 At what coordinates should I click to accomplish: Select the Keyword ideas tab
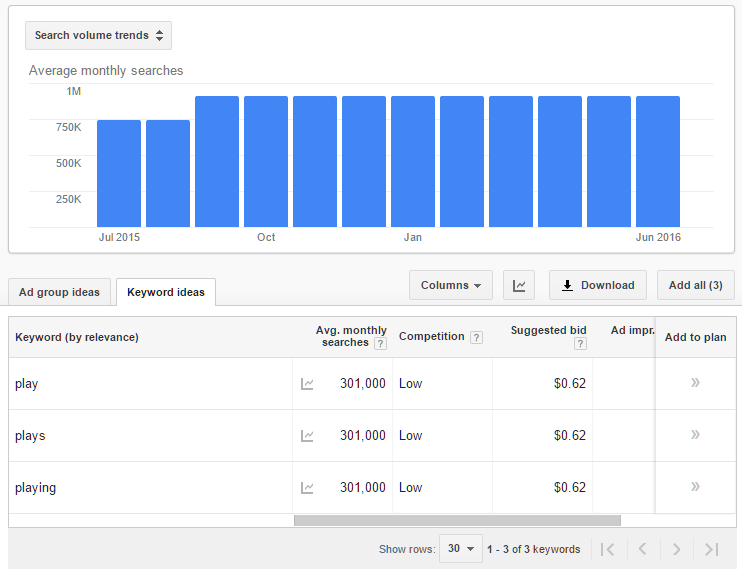coord(166,292)
